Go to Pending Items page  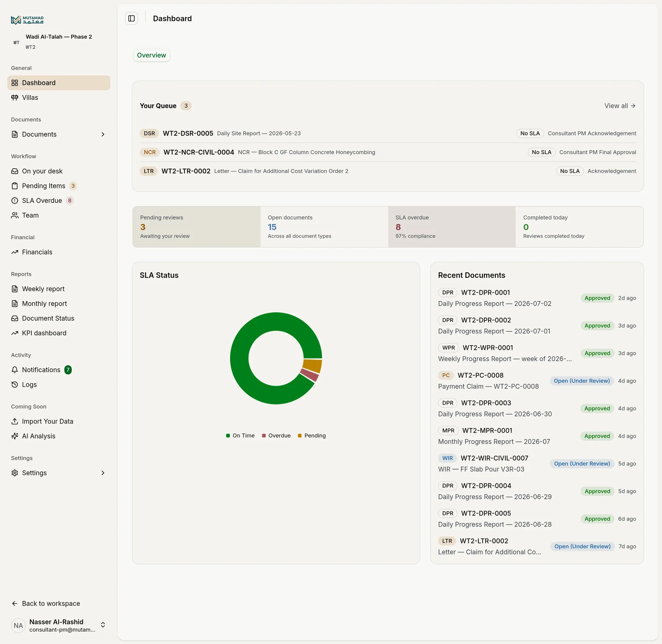59,186
